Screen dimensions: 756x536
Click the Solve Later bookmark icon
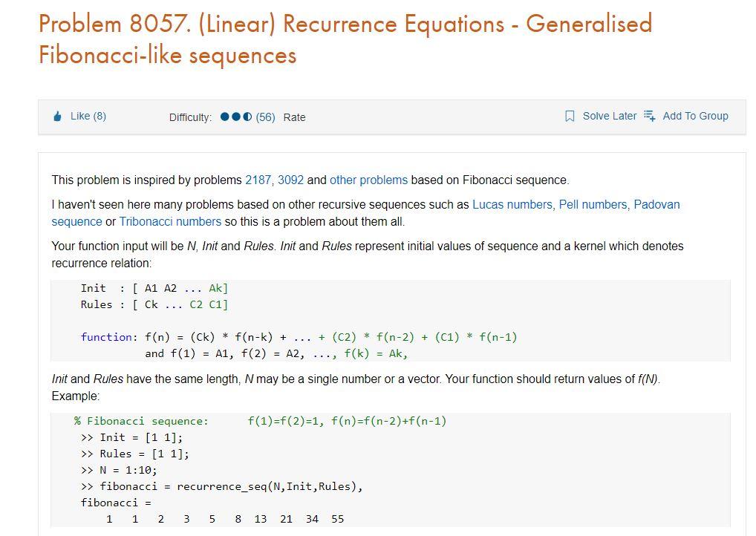tap(569, 115)
